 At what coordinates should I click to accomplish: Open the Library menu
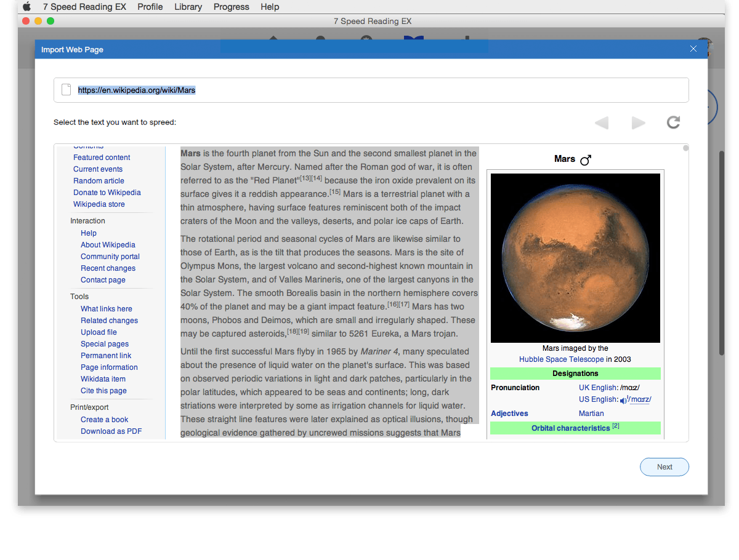188,7
